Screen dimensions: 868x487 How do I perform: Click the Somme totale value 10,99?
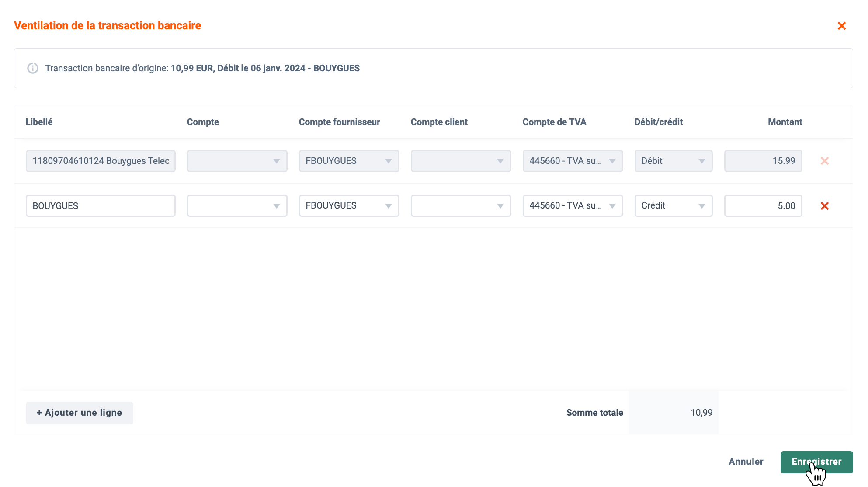tap(701, 413)
